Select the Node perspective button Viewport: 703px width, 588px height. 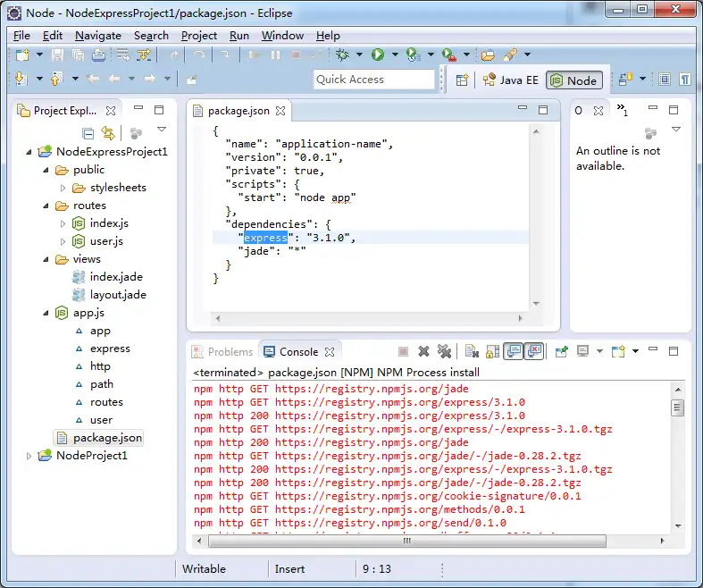(573, 80)
